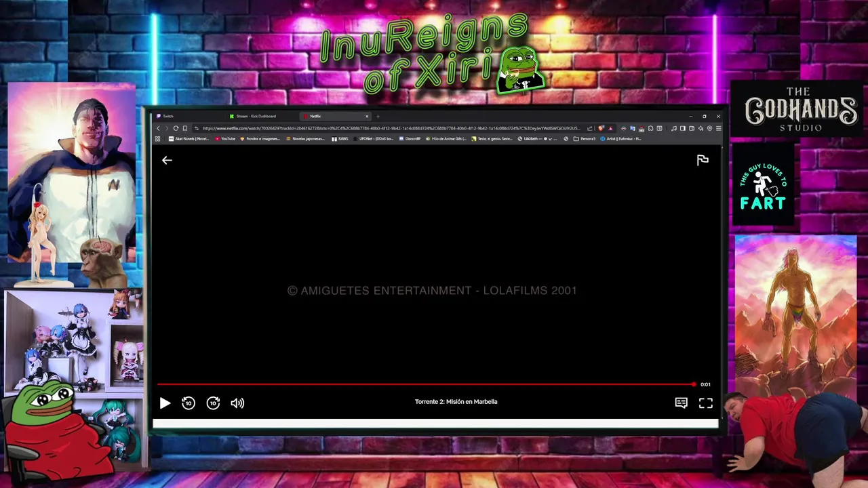
Task: Open the Tesla, el genio bookmark
Action: [x=492, y=139]
